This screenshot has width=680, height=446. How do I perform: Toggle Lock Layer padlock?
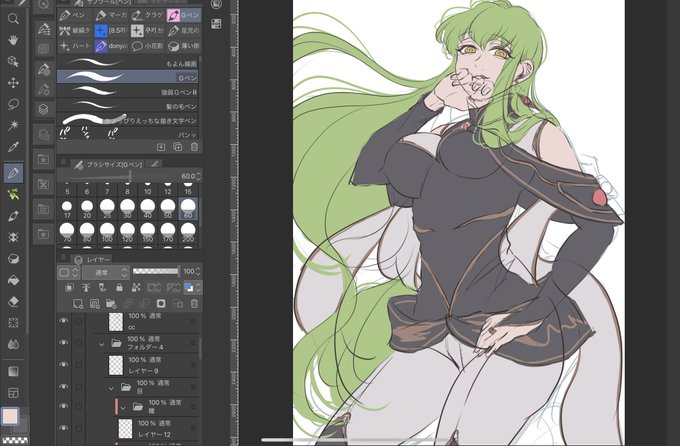pos(119,287)
